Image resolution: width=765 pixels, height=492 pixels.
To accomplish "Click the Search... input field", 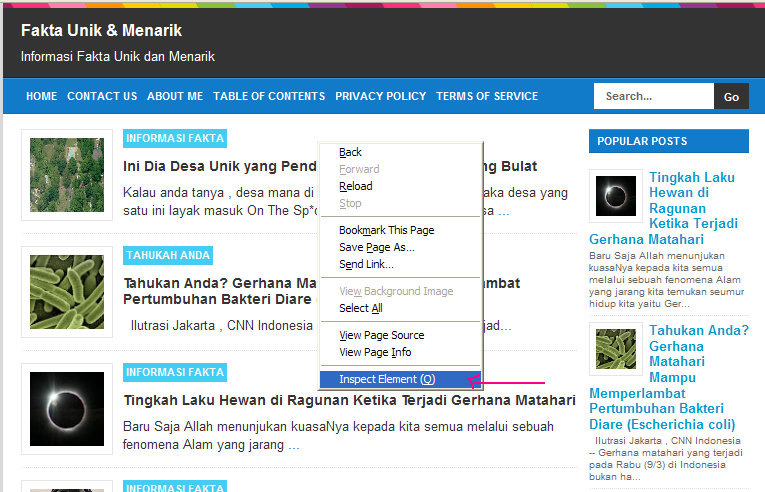I will coord(654,96).
